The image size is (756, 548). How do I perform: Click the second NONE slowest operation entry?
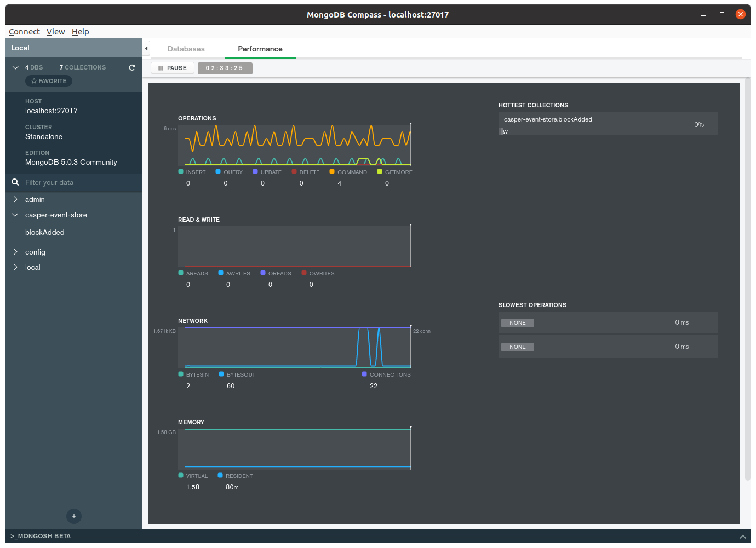(x=518, y=347)
